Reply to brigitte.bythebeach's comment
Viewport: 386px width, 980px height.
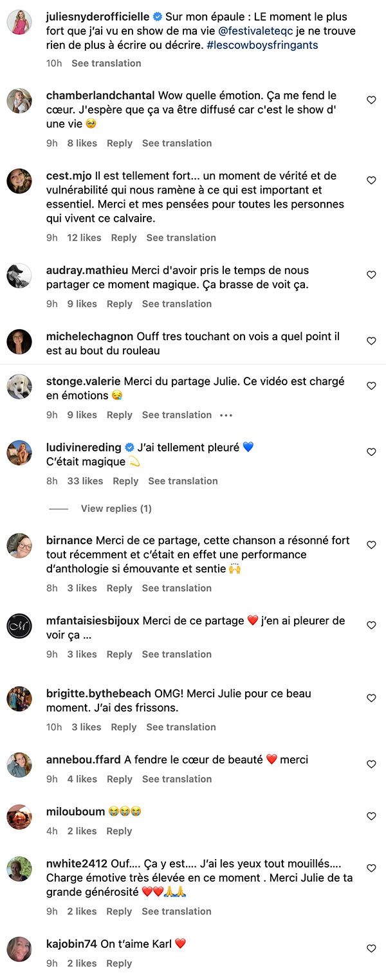point(124,727)
